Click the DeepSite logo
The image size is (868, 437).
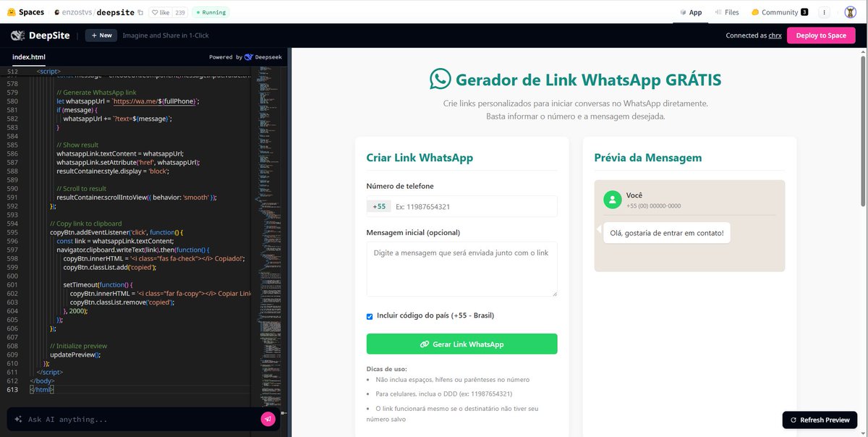coord(41,35)
